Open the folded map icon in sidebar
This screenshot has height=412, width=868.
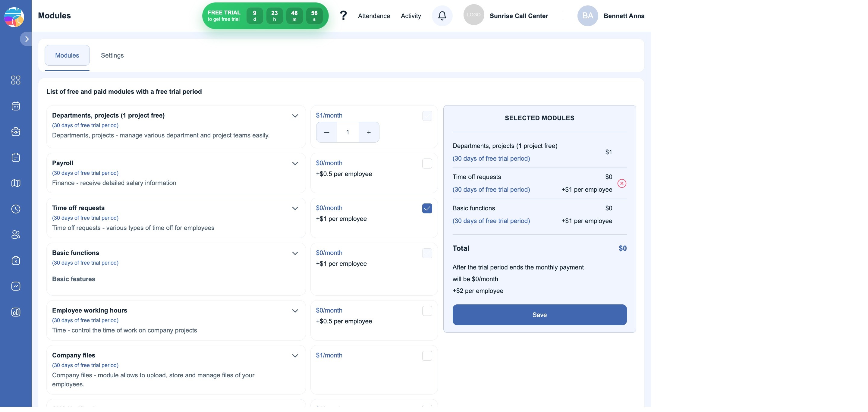16,184
